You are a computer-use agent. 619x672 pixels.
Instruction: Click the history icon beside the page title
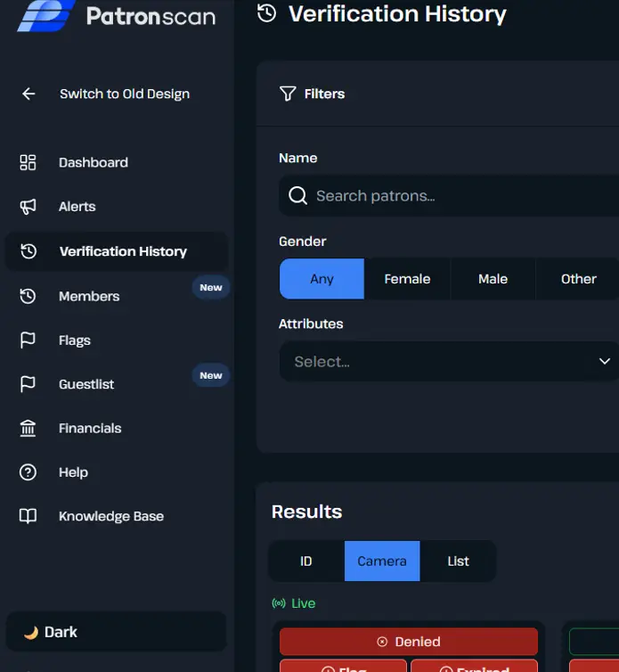[x=266, y=13]
